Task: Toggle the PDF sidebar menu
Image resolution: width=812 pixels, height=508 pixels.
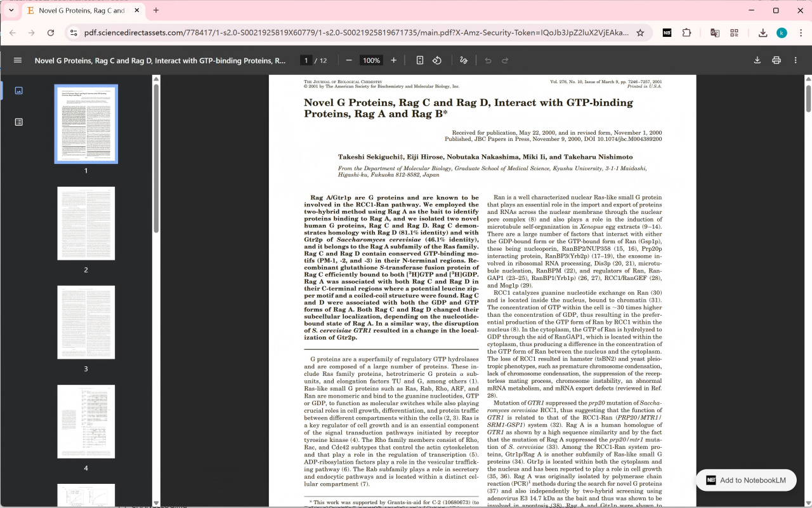Action: tap(18, 60)
